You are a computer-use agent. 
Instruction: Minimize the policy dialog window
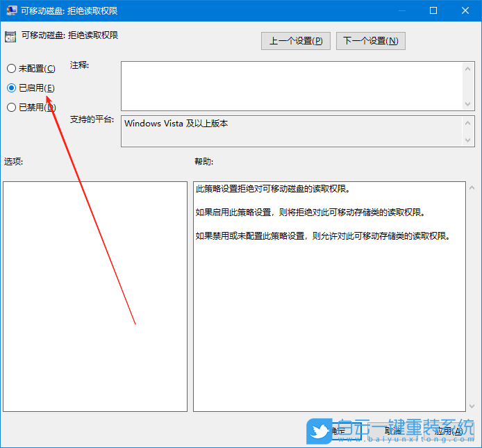pos(401,10)
